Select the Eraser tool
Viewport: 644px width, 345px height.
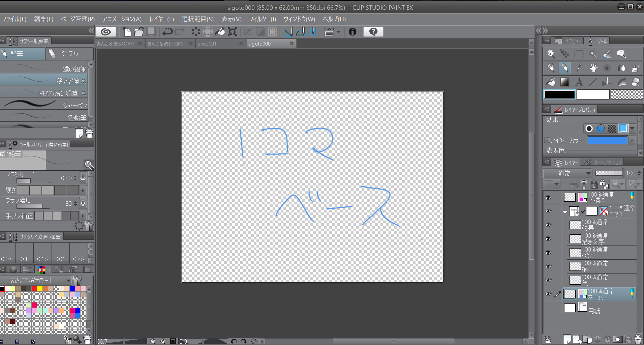tap(636, 82)
